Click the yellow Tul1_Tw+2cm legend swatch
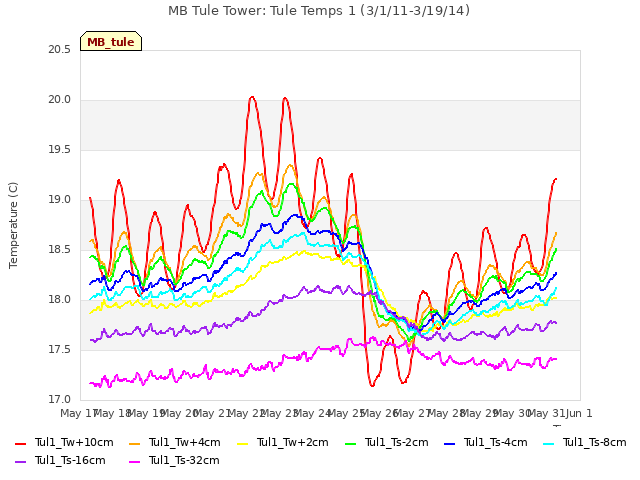This screenshot has width=640, height=480. (x=242, y=443)
